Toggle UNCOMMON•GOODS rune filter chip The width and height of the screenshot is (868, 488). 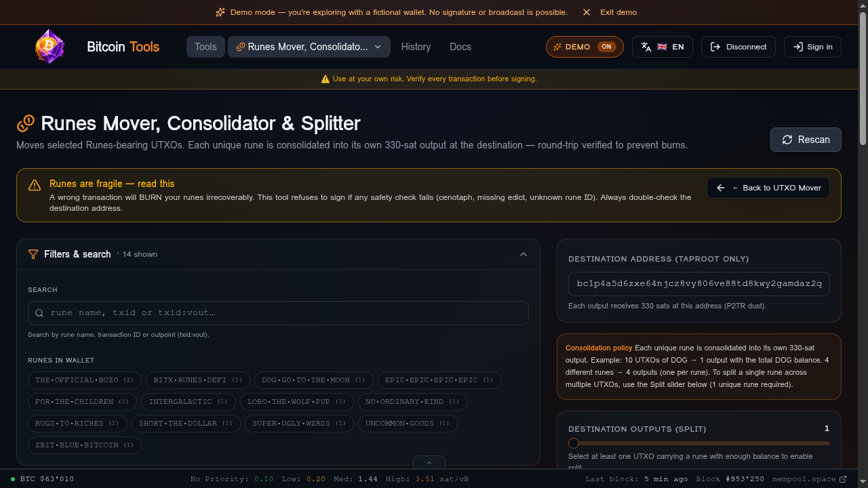coord(408,424)
